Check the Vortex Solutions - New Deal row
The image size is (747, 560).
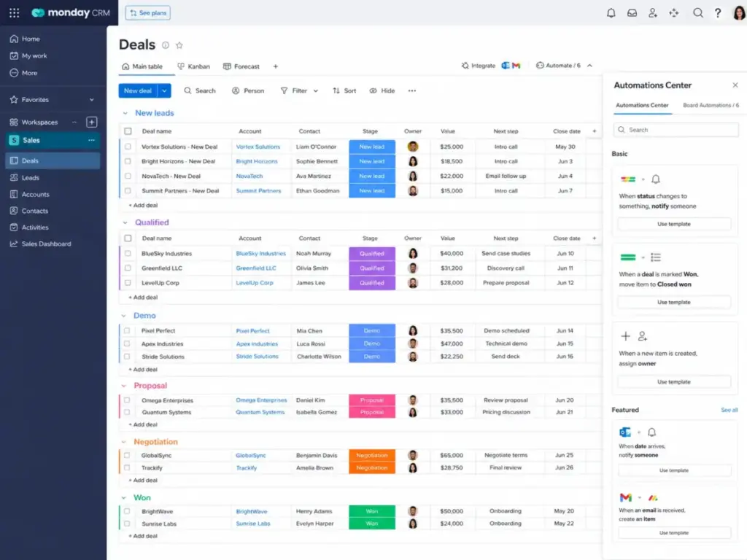pos(128,147)
